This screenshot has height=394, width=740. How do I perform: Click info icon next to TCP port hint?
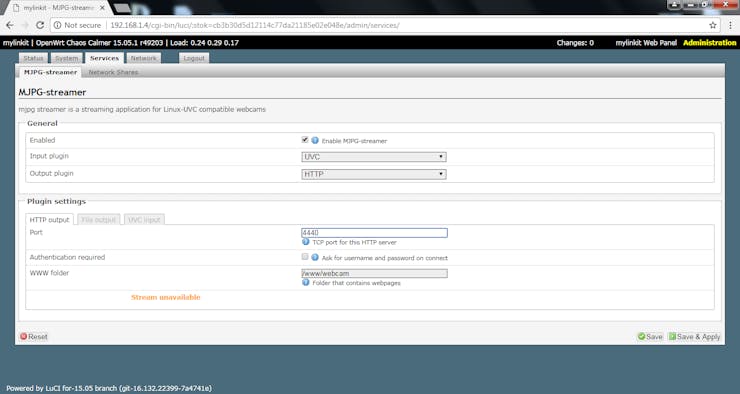[x=306, y=242]
